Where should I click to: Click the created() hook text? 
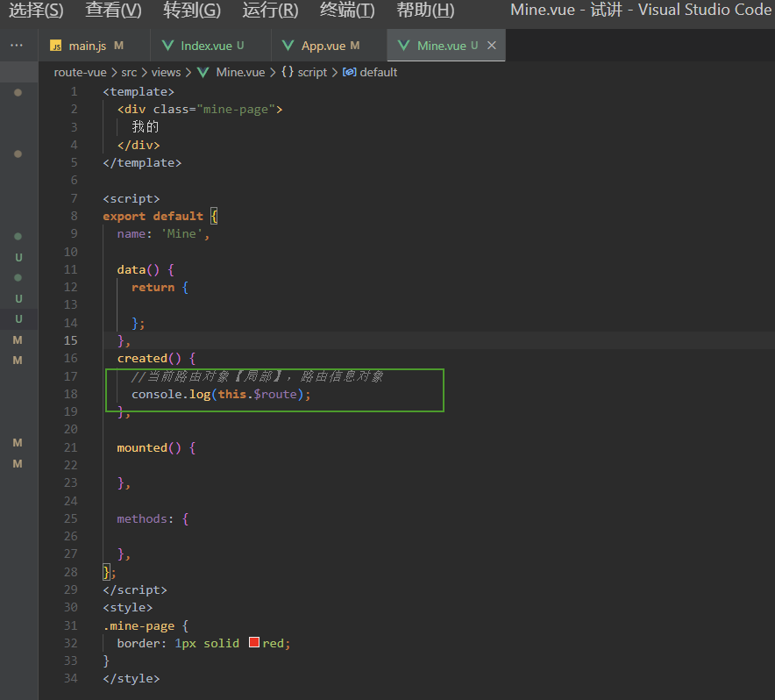pyautogui.click(x=149, y=358)
